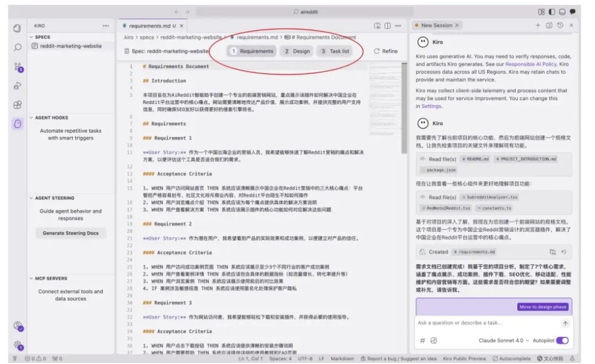Click UTF-8 encoding in status bar

coord(305,358)
